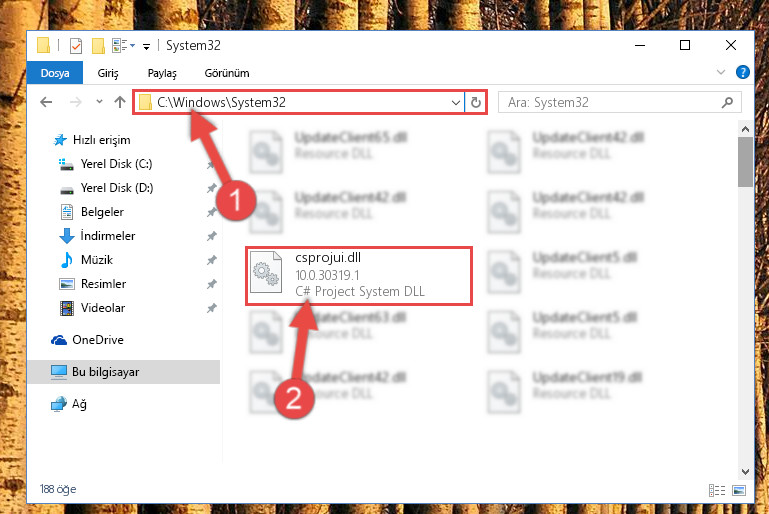Image resolution: width=769 pixels, height=514 pixels.
Task: Go up one folder level
Action: point(120,102)
